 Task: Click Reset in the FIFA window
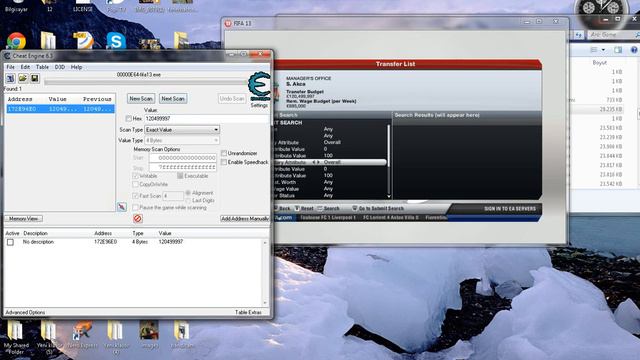(x=307, y=209)
